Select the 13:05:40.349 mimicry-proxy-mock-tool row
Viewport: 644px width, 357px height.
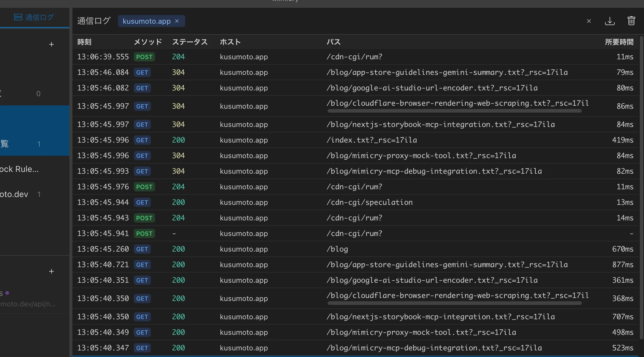(355, 332)
